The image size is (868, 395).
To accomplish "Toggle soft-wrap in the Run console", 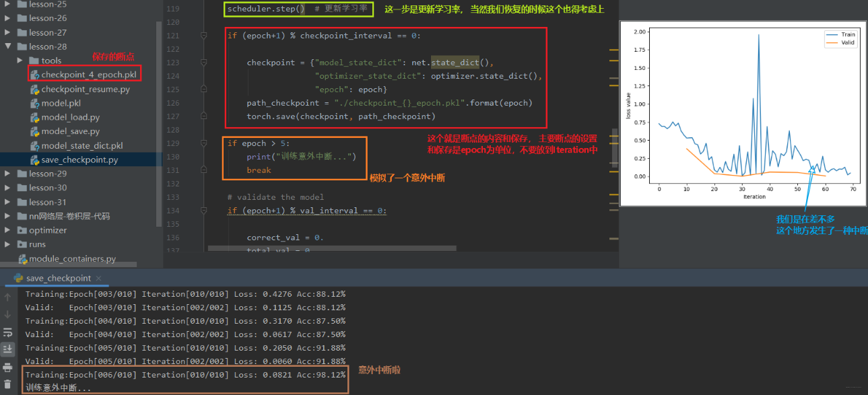I will pyautogui.click(x=8, y=332).
